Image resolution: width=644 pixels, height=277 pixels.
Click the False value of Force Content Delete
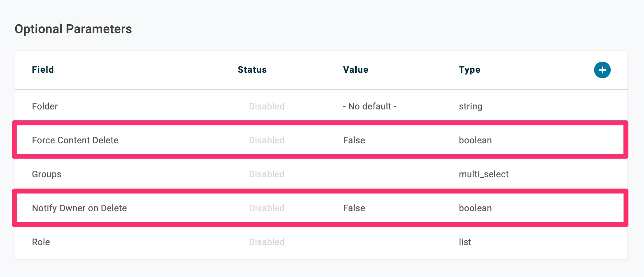[x=354, y=140]
